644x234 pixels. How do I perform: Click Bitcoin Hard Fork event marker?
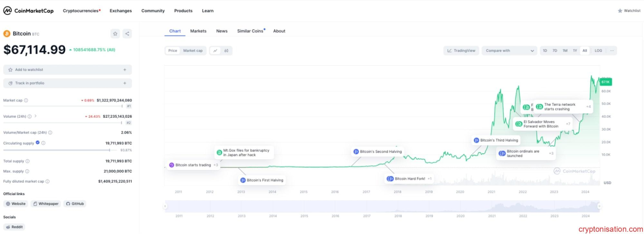[x=409, y=179]
